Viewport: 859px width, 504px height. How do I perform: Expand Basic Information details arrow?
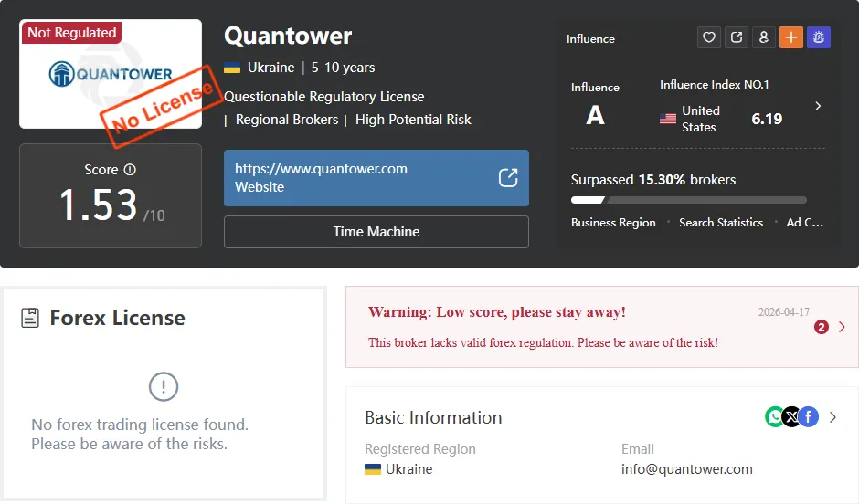pos(832,417)
